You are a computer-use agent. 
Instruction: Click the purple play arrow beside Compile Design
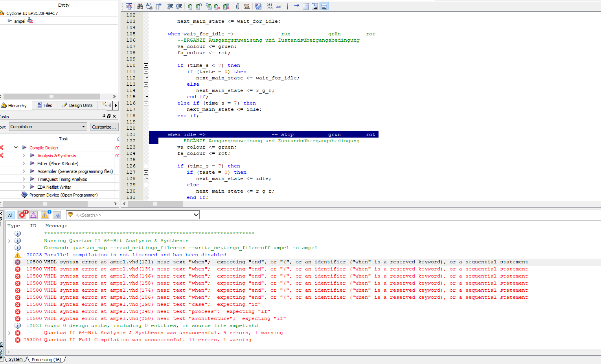tap(24, 147)
